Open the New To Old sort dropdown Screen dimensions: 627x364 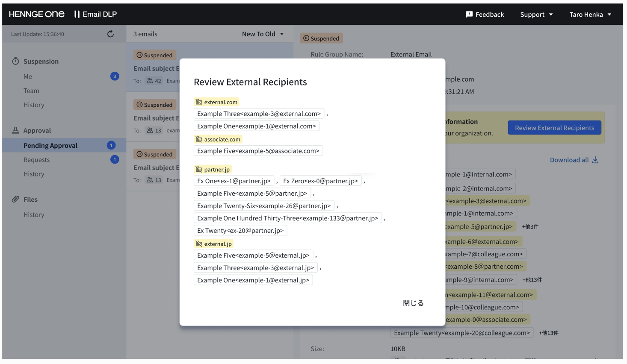point(263,34)
